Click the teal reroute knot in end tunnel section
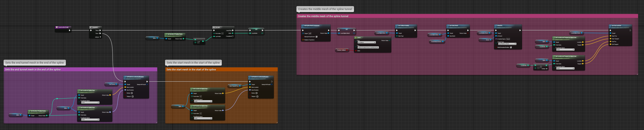 (x=57, y=99)
